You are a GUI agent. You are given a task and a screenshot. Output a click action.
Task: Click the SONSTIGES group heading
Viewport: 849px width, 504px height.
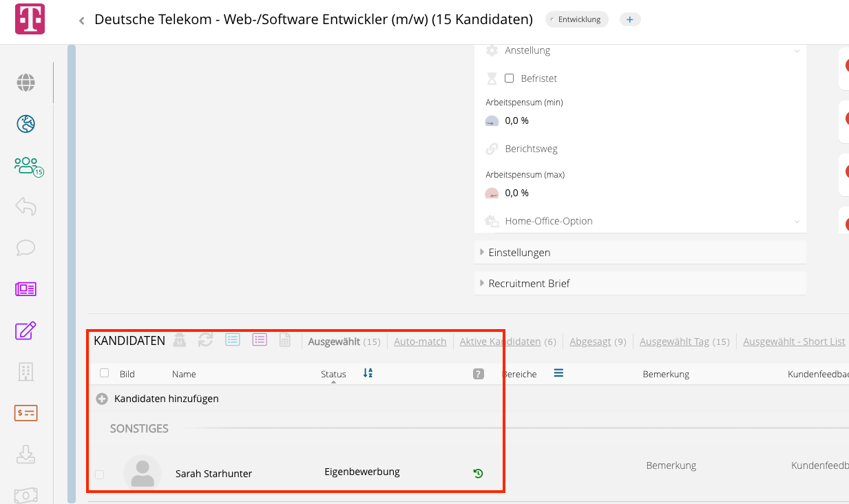coord(139,428)
